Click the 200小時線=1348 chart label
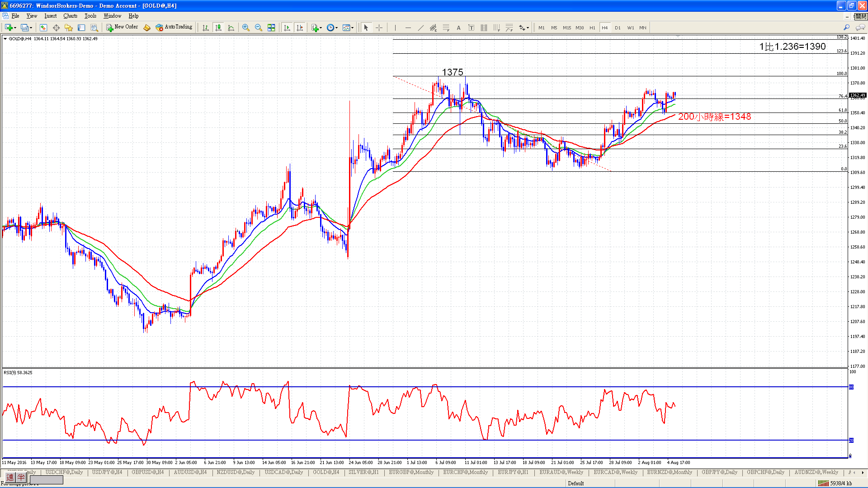The height and width of the screenshot is (488, 868). coord(714,117)
